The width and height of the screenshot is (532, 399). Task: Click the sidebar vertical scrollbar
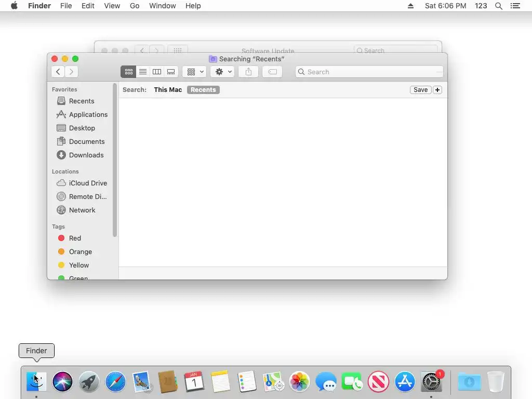(x=115, y=159)
